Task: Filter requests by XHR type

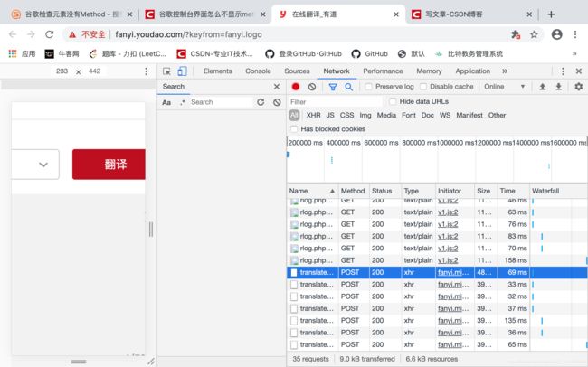Action: click(x=313, y=115)
